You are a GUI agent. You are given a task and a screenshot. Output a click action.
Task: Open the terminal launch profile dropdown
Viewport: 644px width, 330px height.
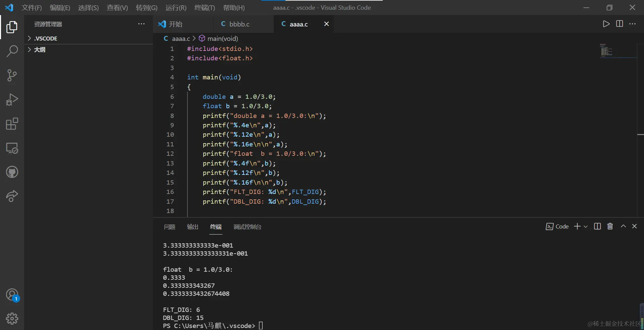pyautogui.click(x=586, y=227)
